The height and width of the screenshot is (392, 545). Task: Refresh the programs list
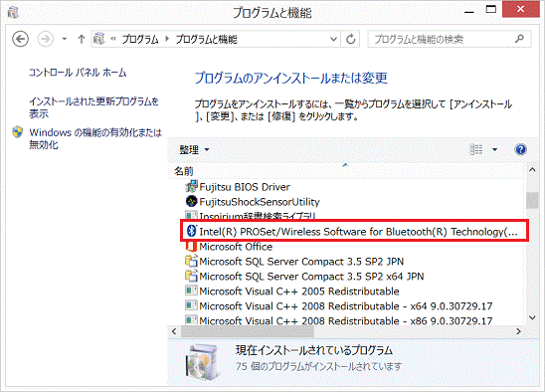[x=351, y=39]
